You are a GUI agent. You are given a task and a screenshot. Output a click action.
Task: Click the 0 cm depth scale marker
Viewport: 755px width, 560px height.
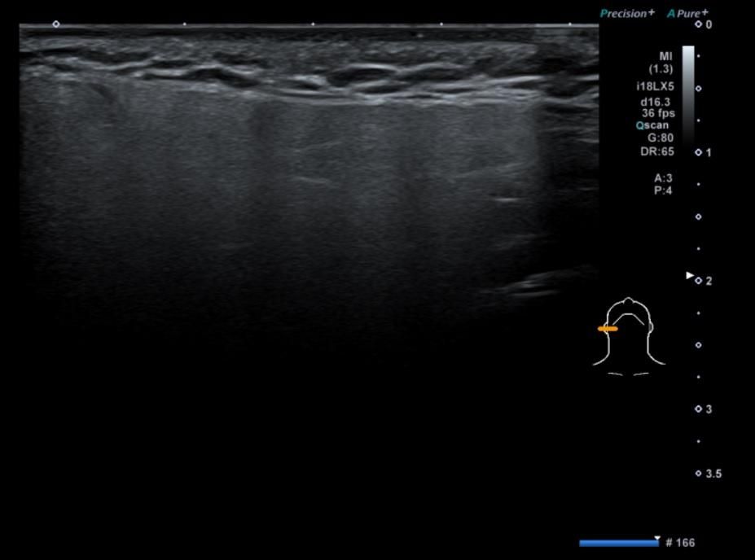(704, 25)
